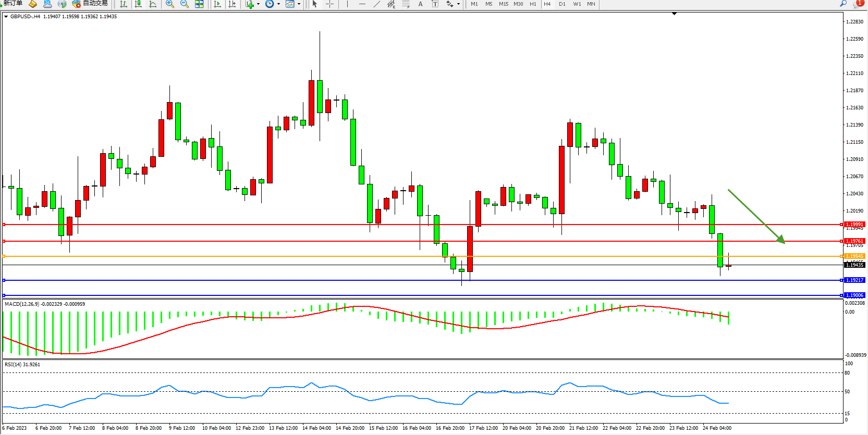
Task: Click the Zoom In magnifier icon
Action: point(170,4)
